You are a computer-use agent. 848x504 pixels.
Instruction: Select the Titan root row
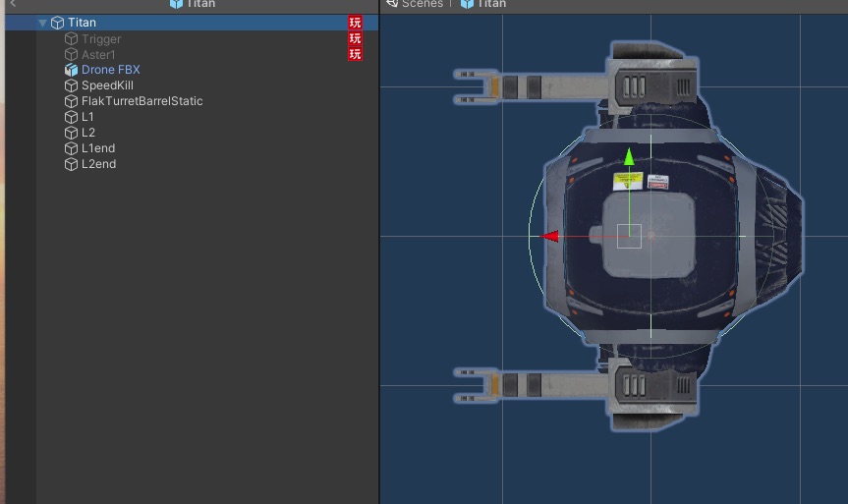[x=192, y=23]
